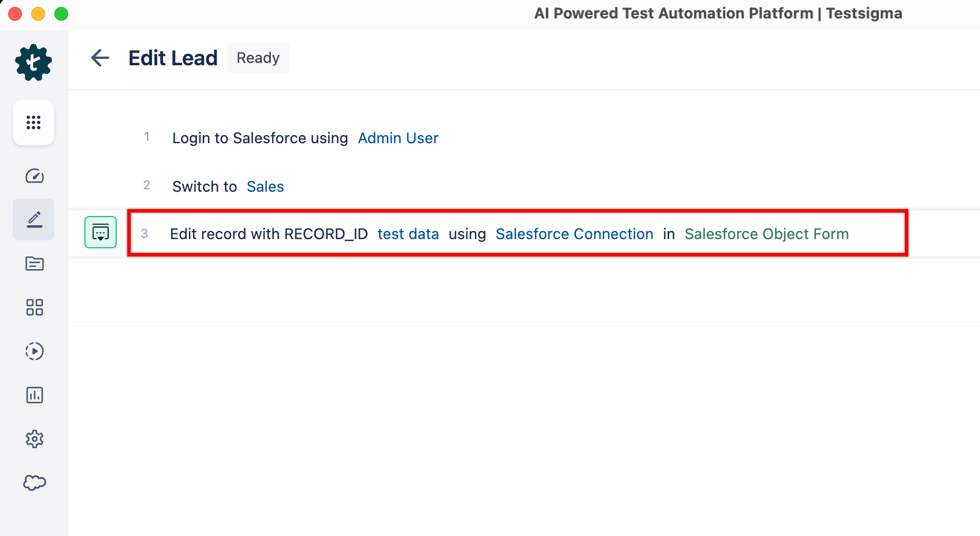This screenshot has width=980, height=536.
Task: Click Salesforce Connection in step 3
Action: pos(574,234)
